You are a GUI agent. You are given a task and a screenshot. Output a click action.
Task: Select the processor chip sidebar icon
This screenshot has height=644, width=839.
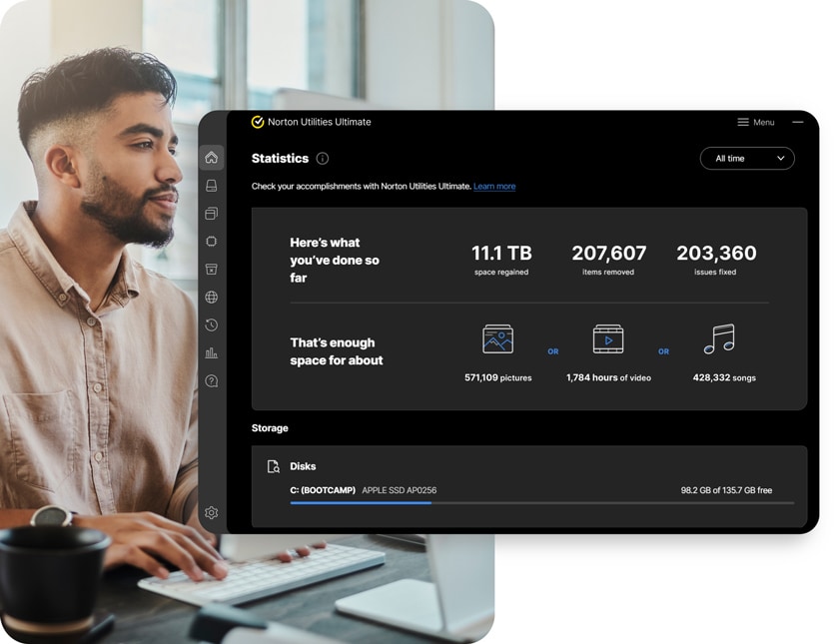pos(211,242)
